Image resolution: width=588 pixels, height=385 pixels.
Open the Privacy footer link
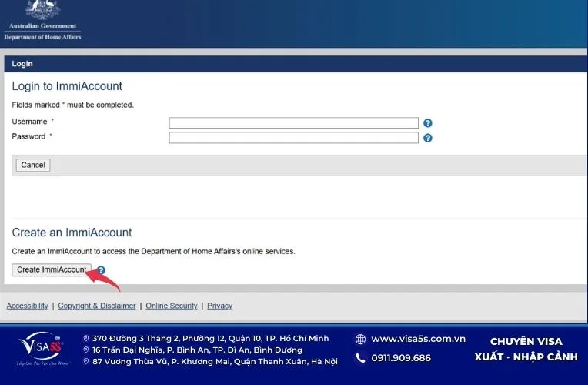click(220, 306)
